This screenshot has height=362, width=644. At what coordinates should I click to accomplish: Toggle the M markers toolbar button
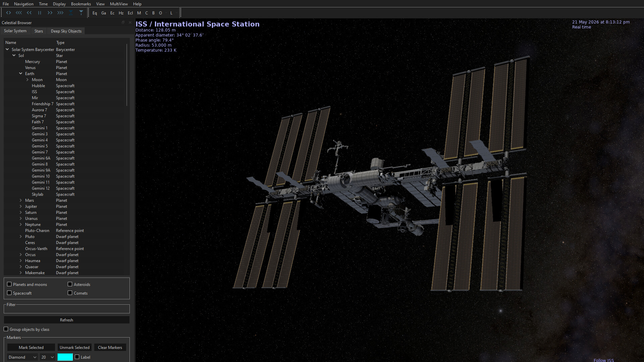pos(139,13)
